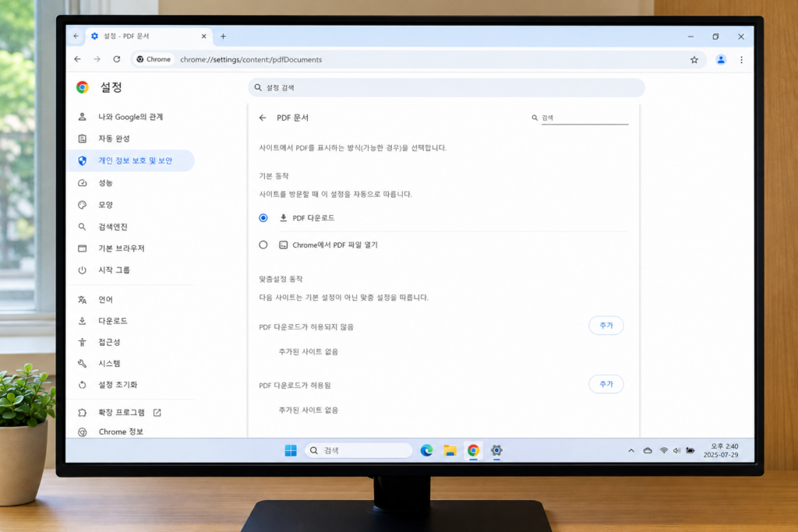Viewport: 798px width, 532px height.
Task: Click the browser forward navigation arrow
Action: coord(97,59)
